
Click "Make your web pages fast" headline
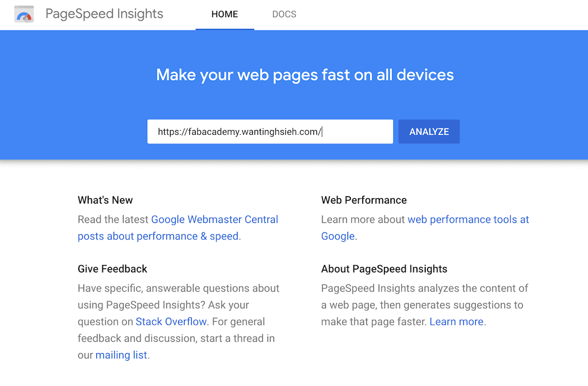[305, 75]
